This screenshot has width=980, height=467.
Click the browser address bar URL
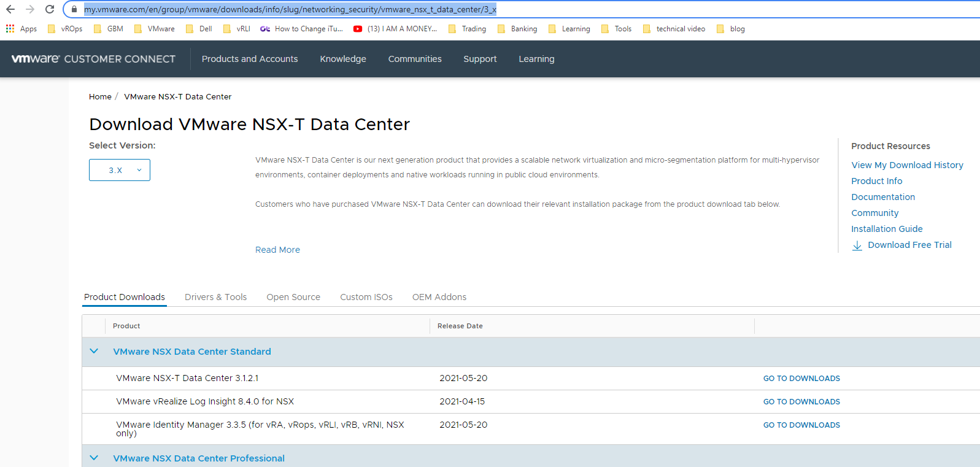(x=290, y=10)
